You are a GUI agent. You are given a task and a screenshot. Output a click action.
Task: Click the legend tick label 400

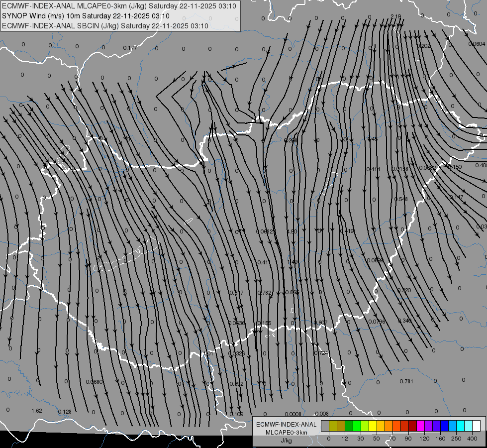point(472,439)
